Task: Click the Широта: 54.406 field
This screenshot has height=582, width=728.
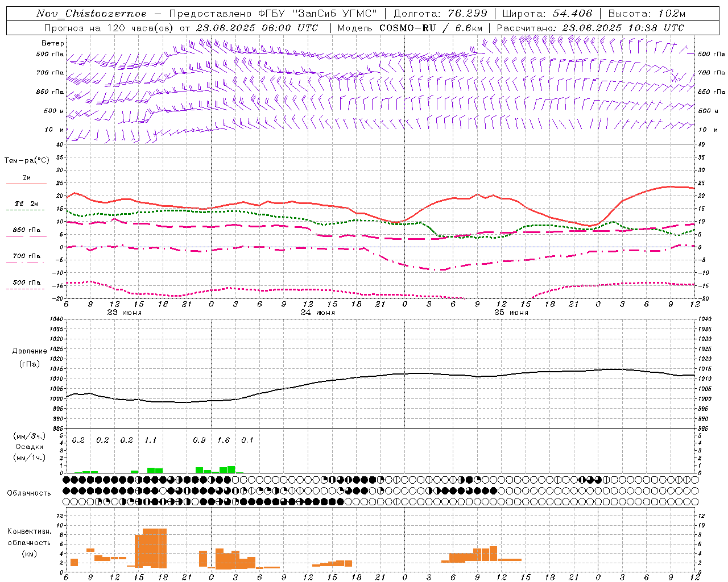Action: point(547,14)
